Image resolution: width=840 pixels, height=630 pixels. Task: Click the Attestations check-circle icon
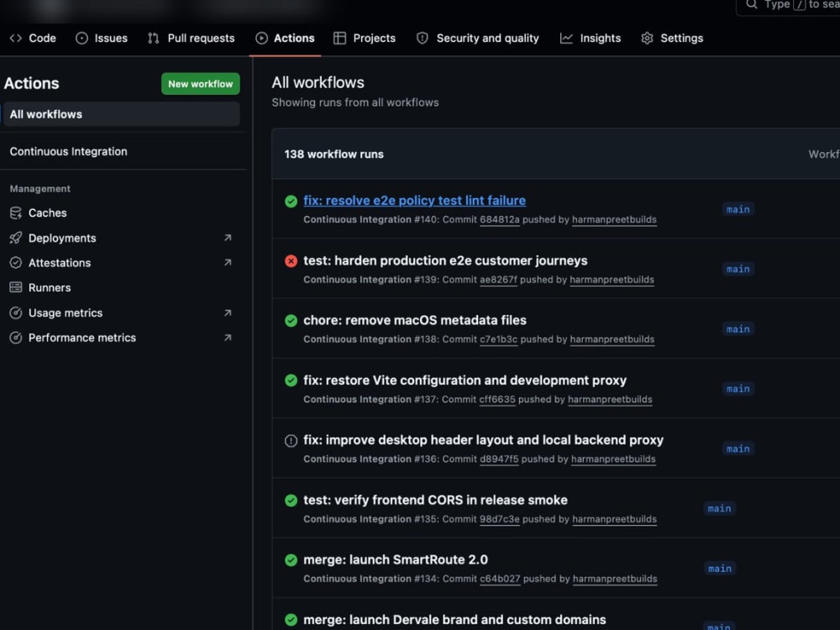click(16, 262)
